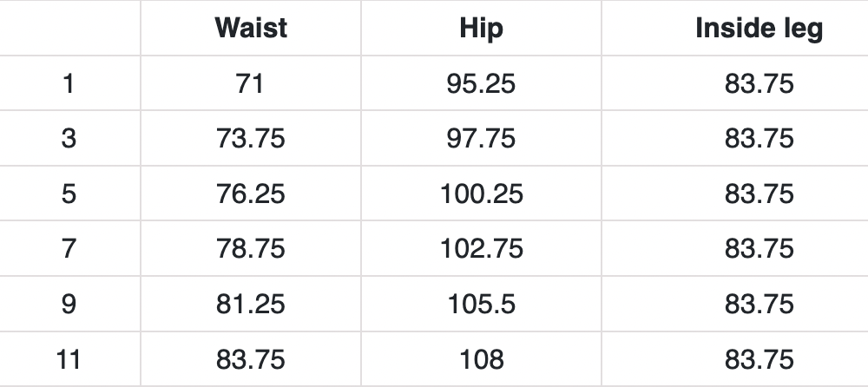Select size 7 row label
This screenshot has width=868, height=387.
[69, 249]
